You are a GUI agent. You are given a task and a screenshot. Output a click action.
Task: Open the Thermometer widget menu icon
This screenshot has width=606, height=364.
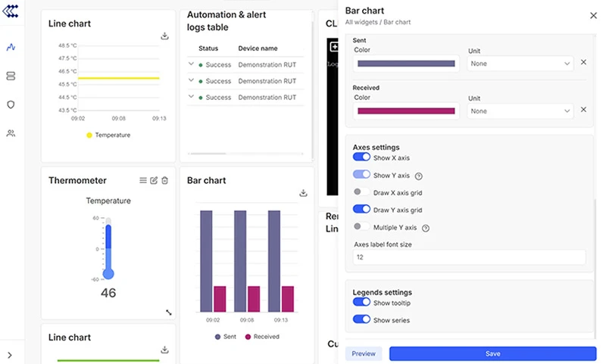tap(143, 180)
